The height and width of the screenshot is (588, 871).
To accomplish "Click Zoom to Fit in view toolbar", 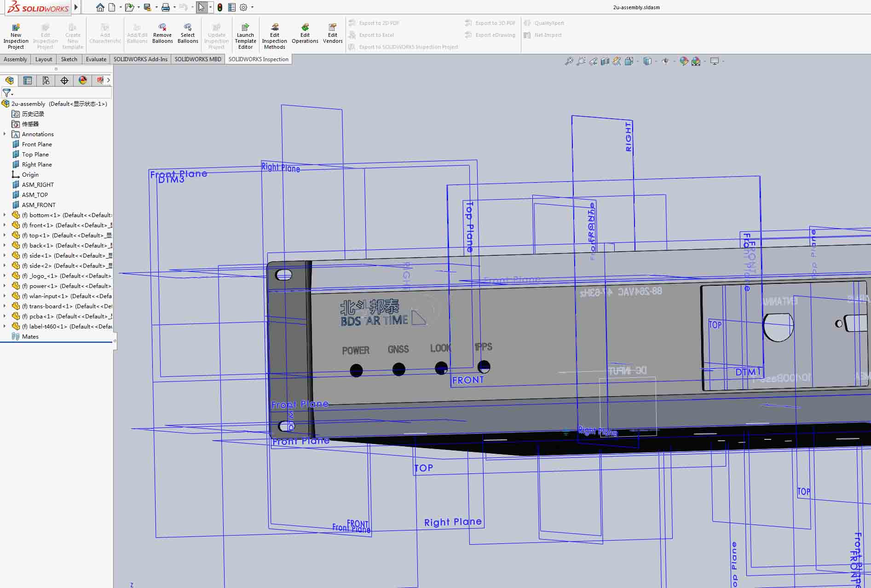I will tap(569, 61).
